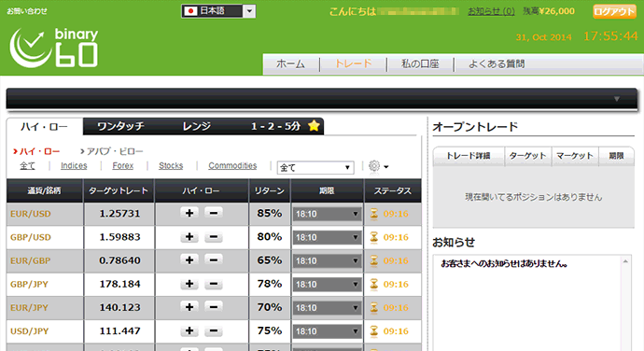The width and height of the screenshot is (644, 351).
Task: Switch to the ワンタッチ tab
Action: (120, 126)
